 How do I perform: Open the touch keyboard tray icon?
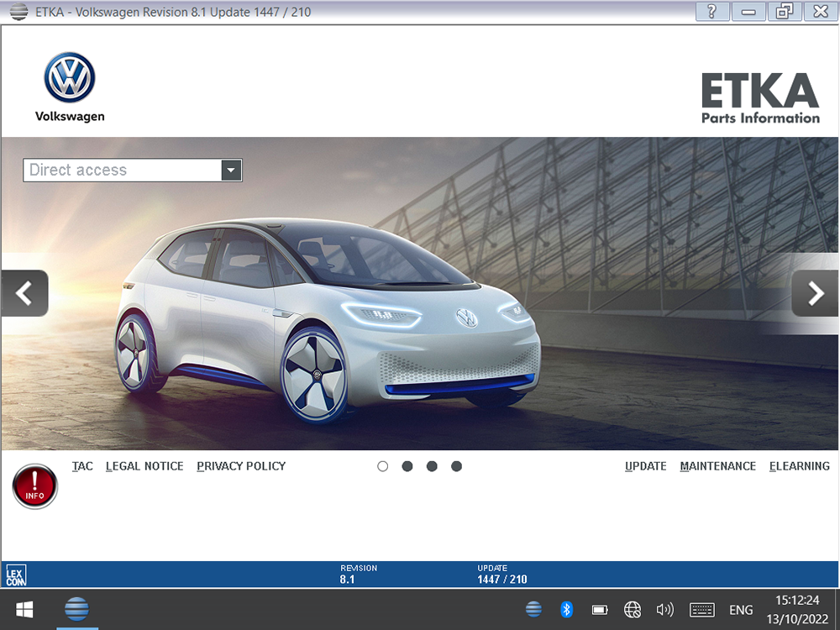pos(701,610)
